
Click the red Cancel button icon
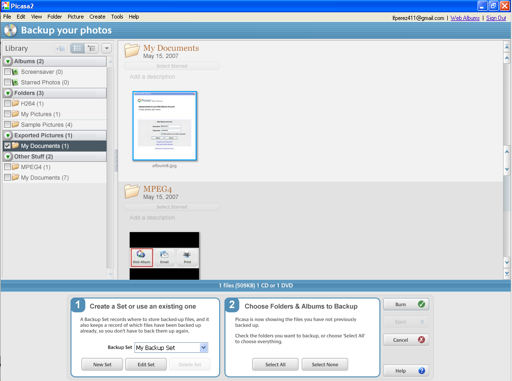[421, 340]
